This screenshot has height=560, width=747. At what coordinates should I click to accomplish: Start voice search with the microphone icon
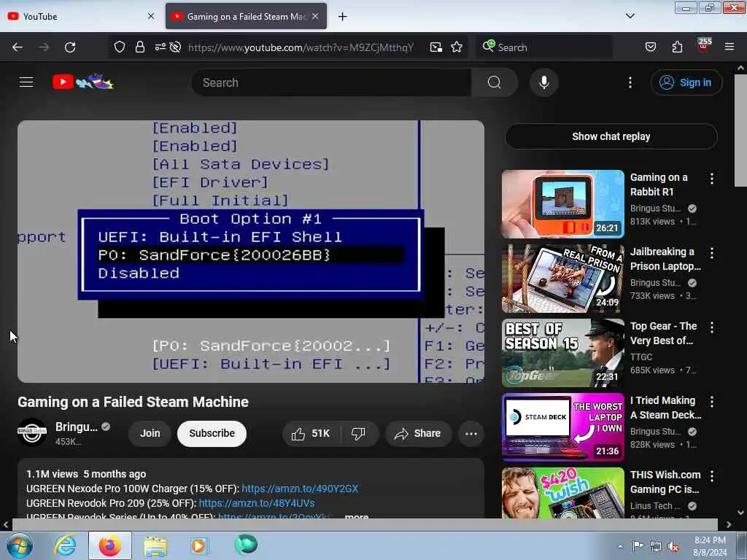(543, 82)
